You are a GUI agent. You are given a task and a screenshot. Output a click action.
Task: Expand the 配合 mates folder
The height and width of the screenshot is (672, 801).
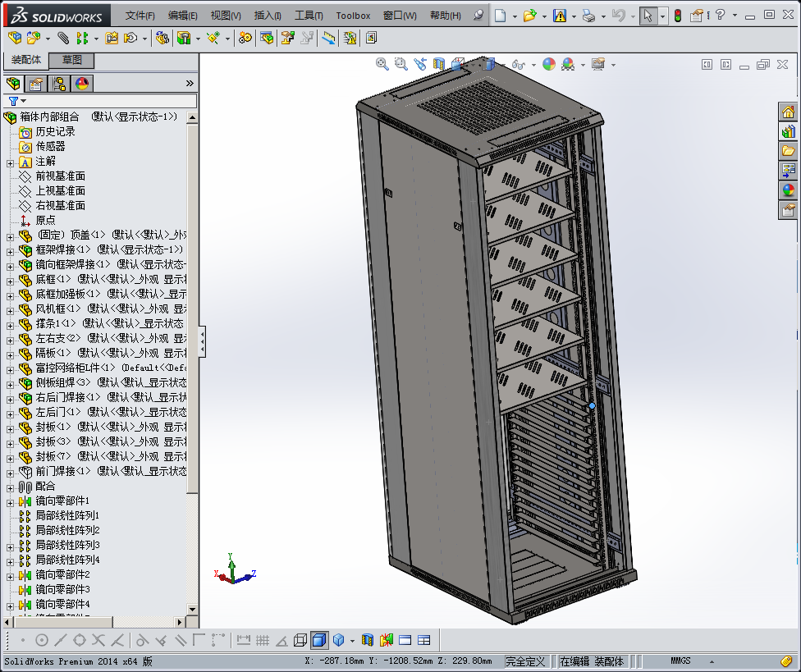point(10,488)
